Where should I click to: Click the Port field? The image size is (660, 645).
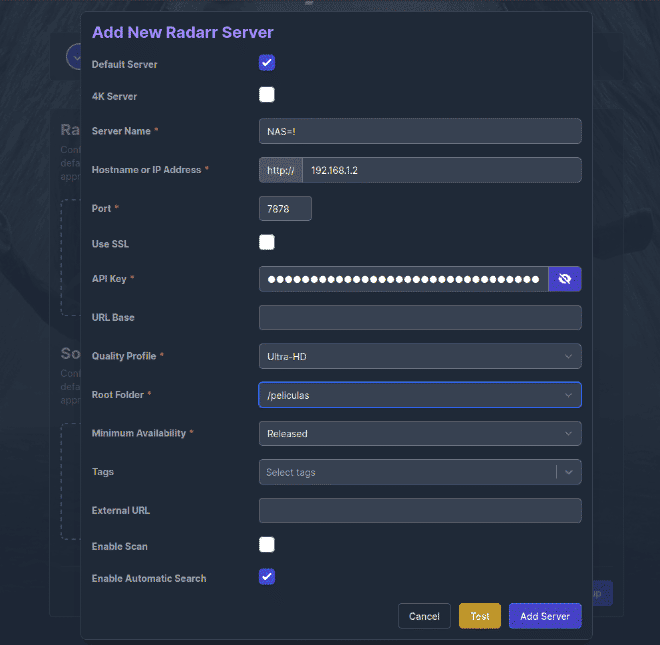point(285,208)
